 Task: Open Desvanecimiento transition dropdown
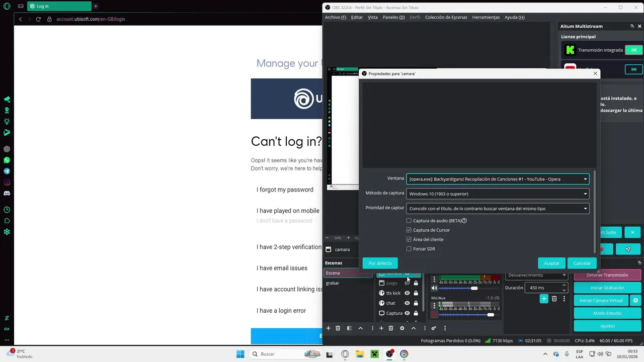coord(536,275)
